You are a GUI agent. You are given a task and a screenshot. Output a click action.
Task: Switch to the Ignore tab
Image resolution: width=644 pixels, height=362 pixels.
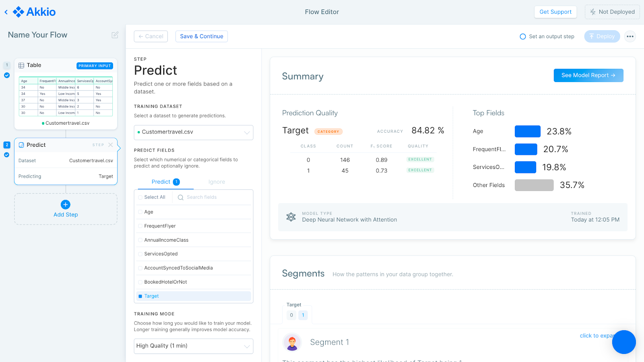coord(217,182)
